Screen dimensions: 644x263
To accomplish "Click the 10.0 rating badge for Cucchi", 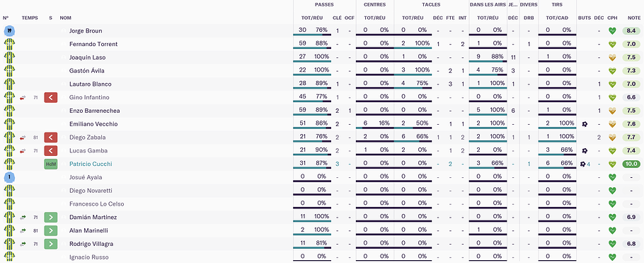I will tap(631, 164).
